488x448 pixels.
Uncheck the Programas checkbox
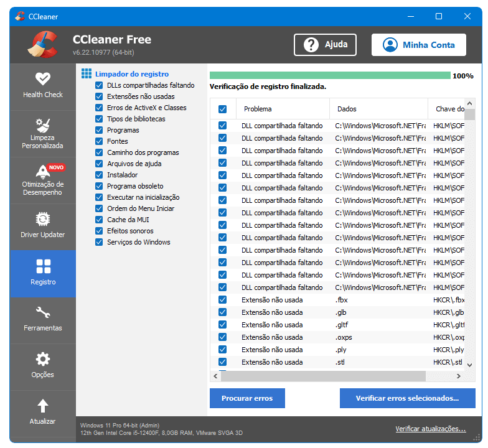point(99,130)
